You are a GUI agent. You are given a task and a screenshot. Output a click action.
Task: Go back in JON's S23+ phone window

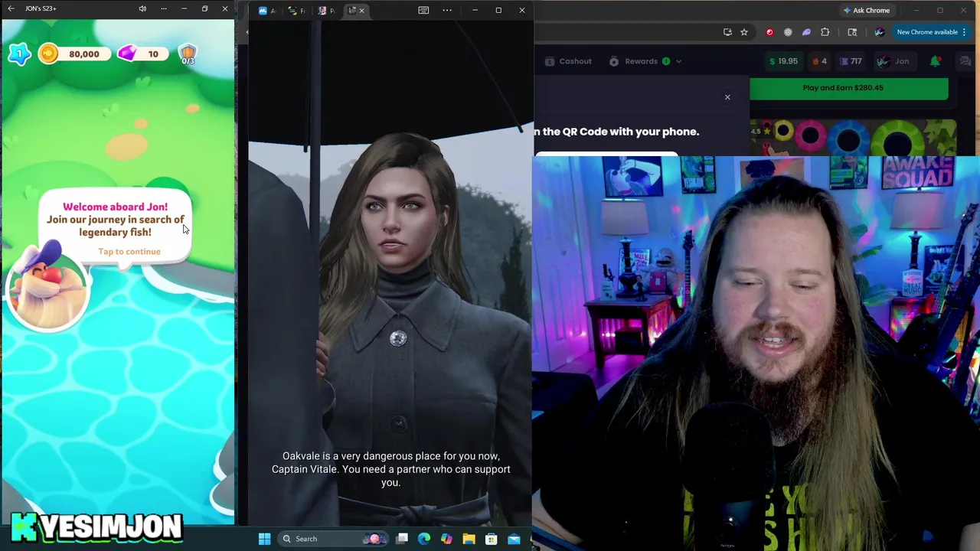(11, 8)
